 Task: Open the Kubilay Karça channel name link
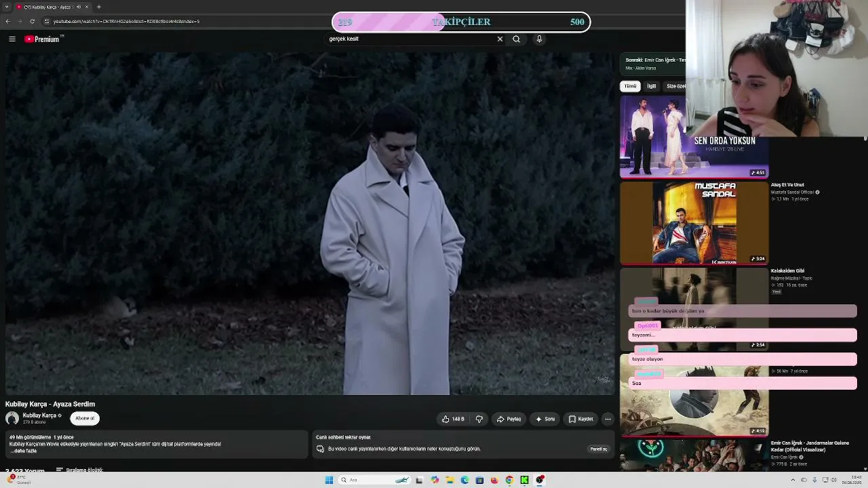pyautogui.click(x=39, y=415)
